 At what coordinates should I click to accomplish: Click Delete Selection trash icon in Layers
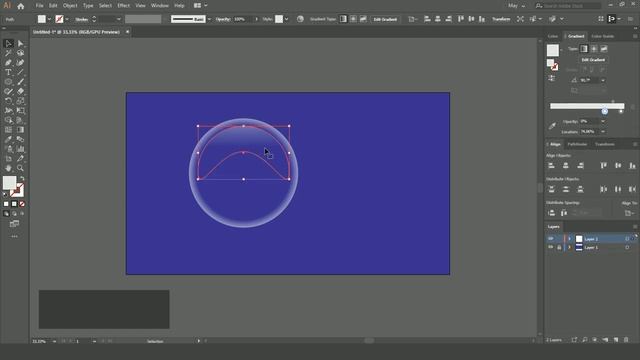pyautogui.click(x=626, y=340)
